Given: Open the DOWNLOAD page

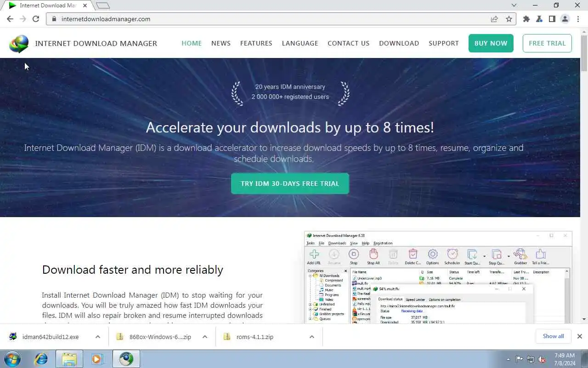Looking at the screenshot, I should (399, 43).
